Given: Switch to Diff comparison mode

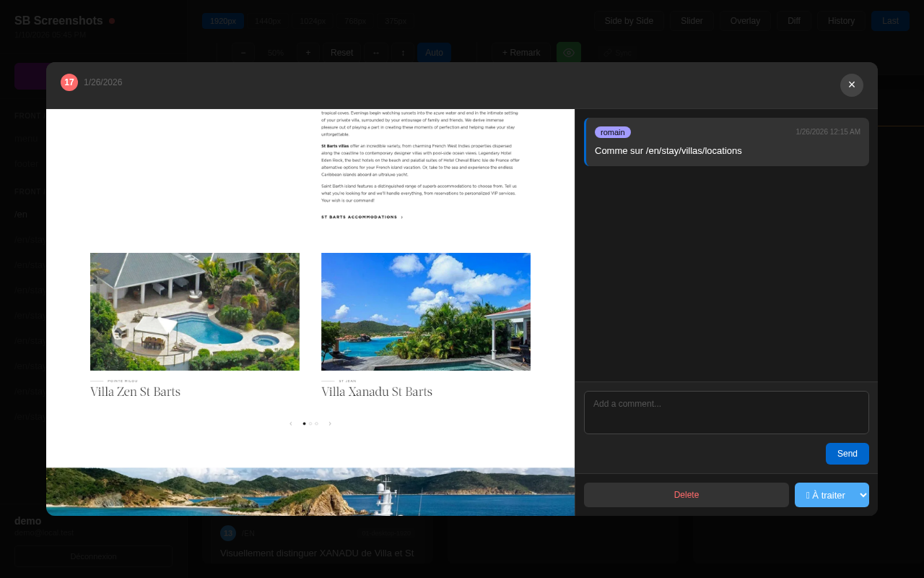Looking at the screenshot, I should pyautogui.click(x=794, y=21).
